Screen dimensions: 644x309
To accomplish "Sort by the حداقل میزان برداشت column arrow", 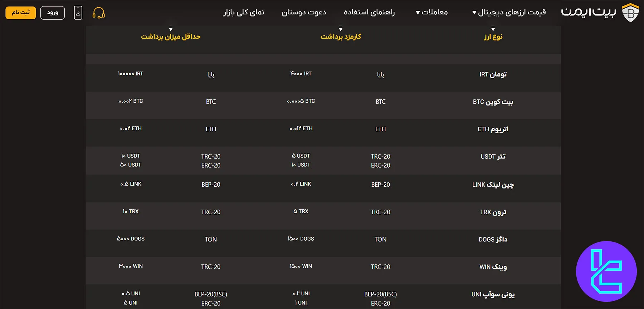I will pyautogui.click(x=171, y=29).
